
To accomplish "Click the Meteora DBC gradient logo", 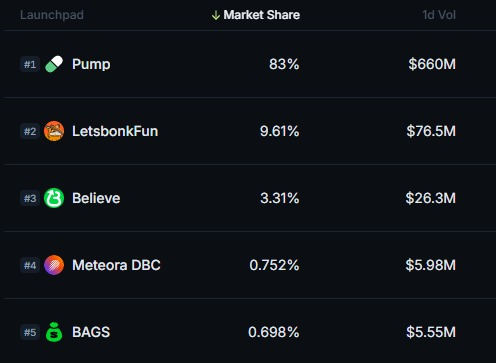I will click(54, 265).
